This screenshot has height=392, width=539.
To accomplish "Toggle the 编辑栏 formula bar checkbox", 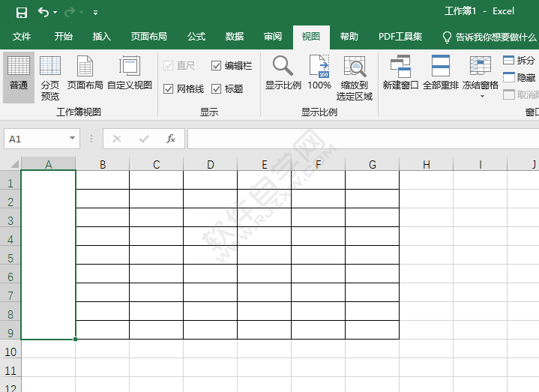I will 232,65.
